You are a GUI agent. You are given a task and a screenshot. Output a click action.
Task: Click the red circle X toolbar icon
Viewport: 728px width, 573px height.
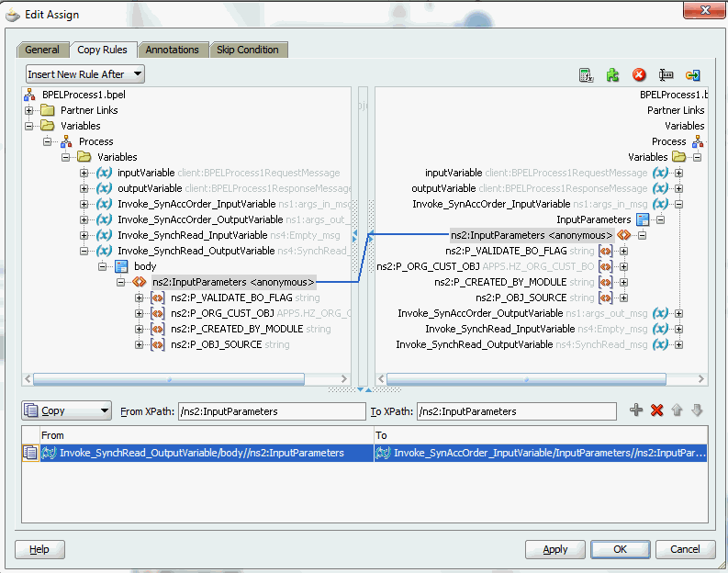coord(639,75)
